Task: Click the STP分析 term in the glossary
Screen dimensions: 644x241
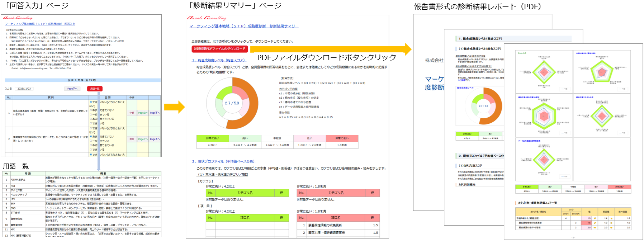Action: pos(15,213)
